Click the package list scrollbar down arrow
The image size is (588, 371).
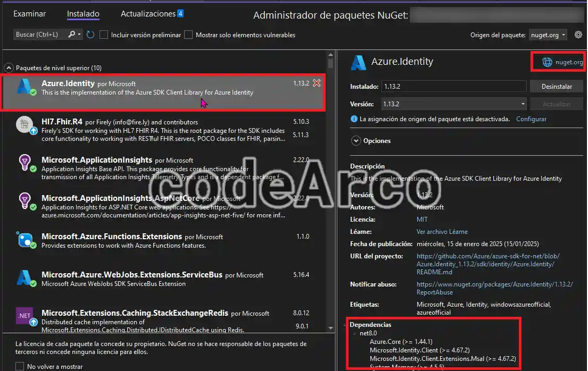tap(330, 328)
